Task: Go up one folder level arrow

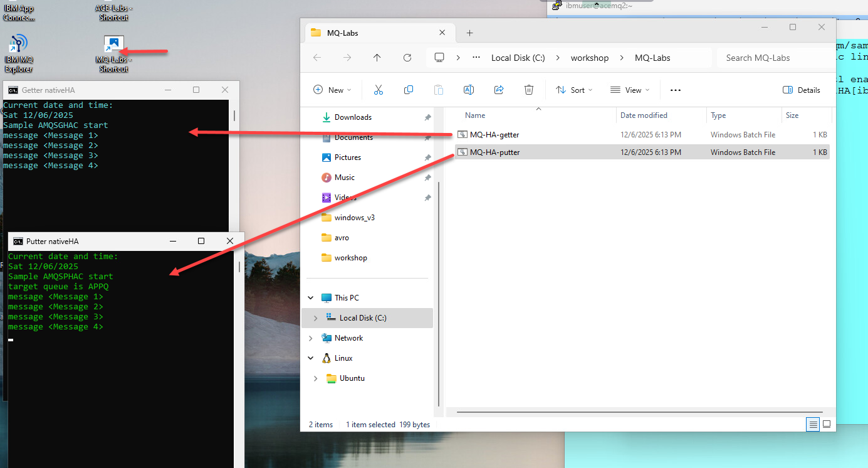Action: pos(377,58)
